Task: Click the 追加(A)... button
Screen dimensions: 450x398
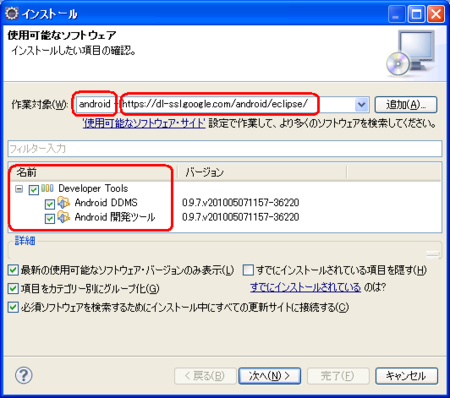Action: click(x=406, y=105)
